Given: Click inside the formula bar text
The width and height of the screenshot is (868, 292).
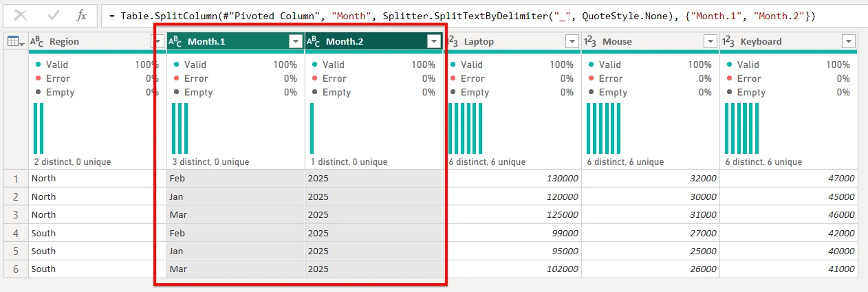Looking at the screenshot, I should point(462,15).
